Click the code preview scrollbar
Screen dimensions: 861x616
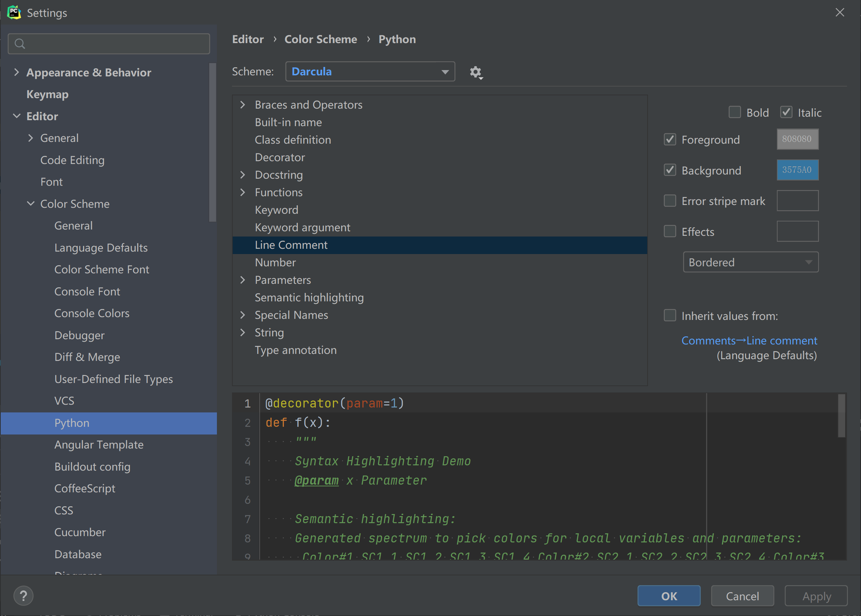(x=841, y=416)
